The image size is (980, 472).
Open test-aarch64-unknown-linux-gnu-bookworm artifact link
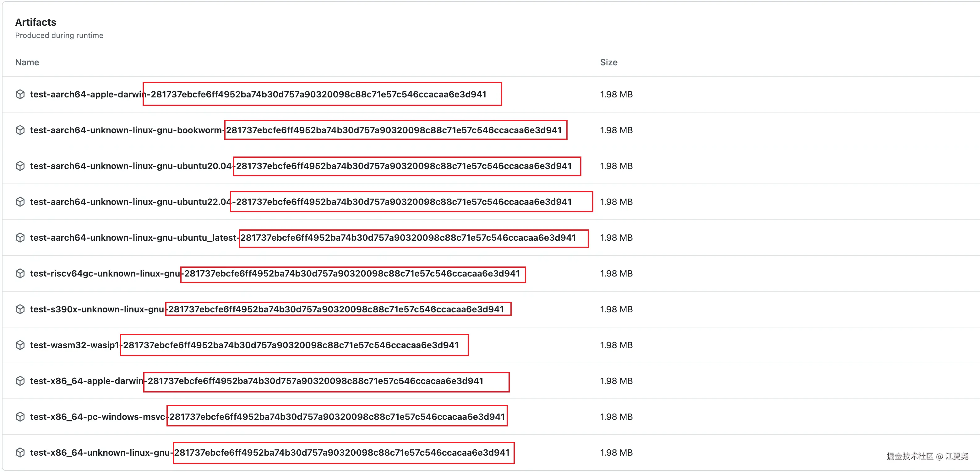tap(296, 130)
